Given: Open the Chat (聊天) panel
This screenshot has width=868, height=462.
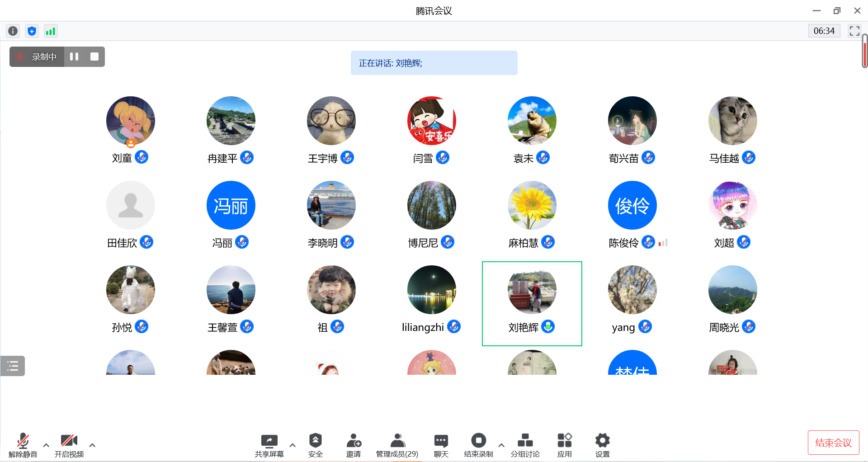Looking at the screenshot, I should pyautogui.click(x=441, y=445).
